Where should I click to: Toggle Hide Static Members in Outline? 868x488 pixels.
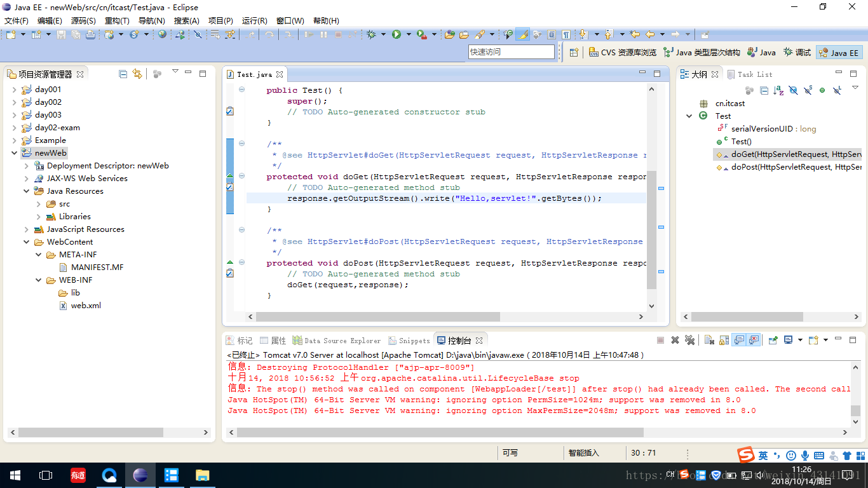point(808,91)
